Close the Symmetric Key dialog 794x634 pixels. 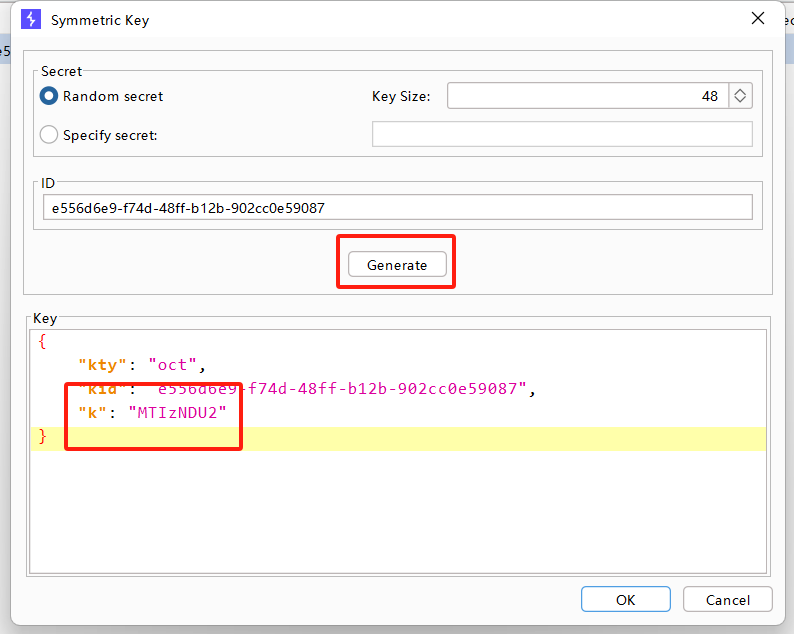click(x=758, y=19)
